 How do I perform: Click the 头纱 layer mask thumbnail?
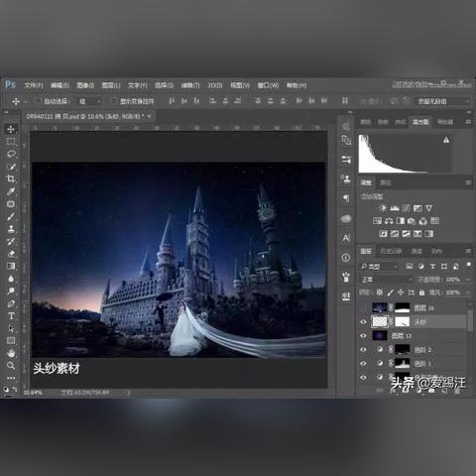pyautogui.click(x=403, y=321)
